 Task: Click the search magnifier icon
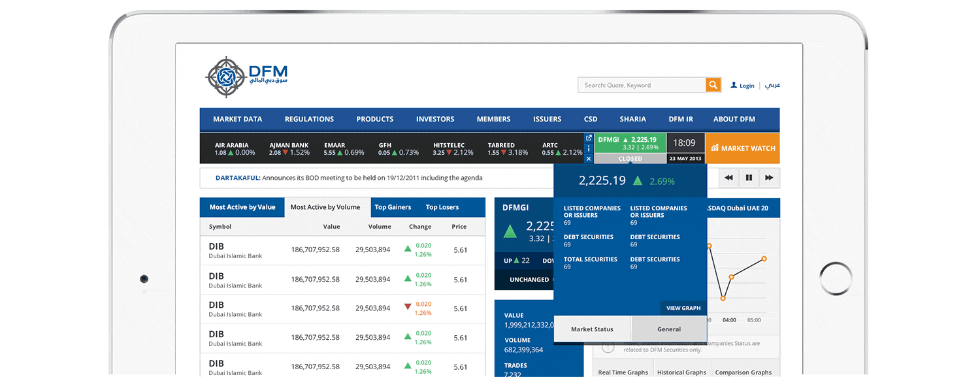pos(712,84)
